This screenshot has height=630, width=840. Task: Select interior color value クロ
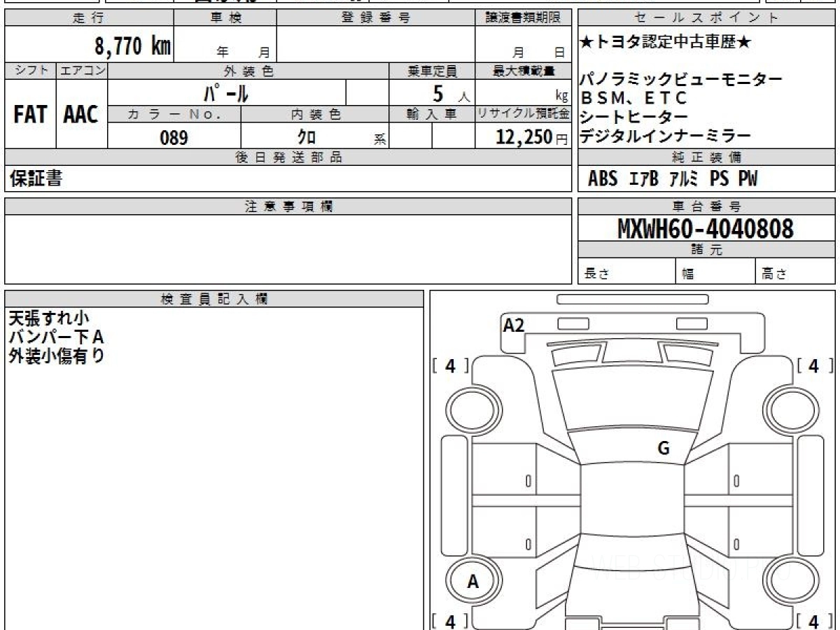pos(306,137)
